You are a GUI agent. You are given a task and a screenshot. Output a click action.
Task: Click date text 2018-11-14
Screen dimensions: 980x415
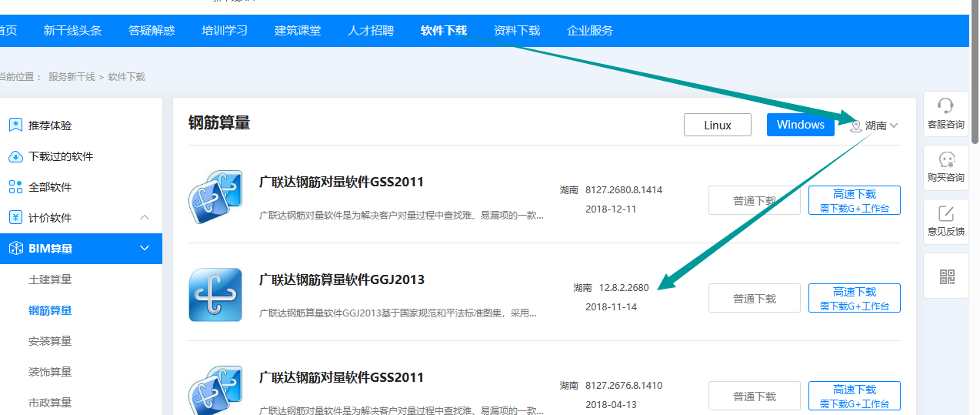[x=611, y=307]
